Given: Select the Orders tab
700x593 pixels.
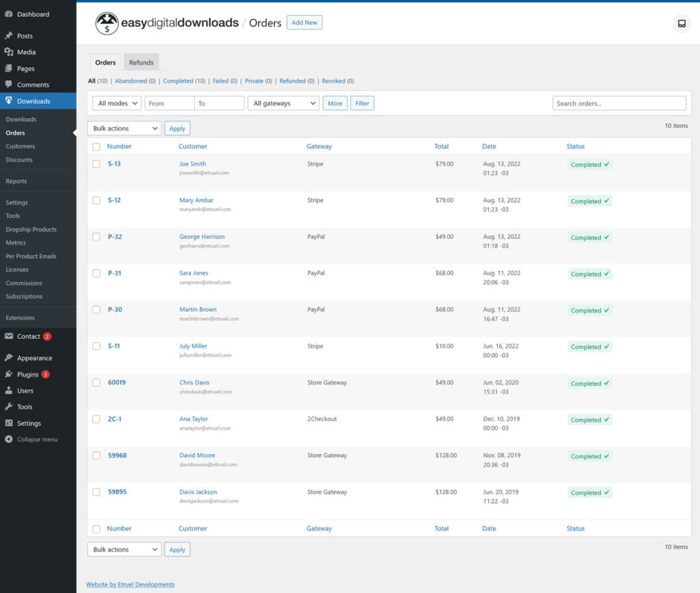Looking at the screenshot, I should click(105, 62).
